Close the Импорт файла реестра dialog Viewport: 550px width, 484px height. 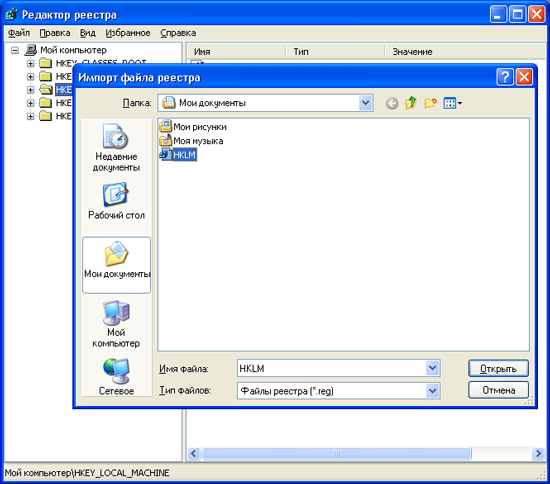tap(524, 77)
